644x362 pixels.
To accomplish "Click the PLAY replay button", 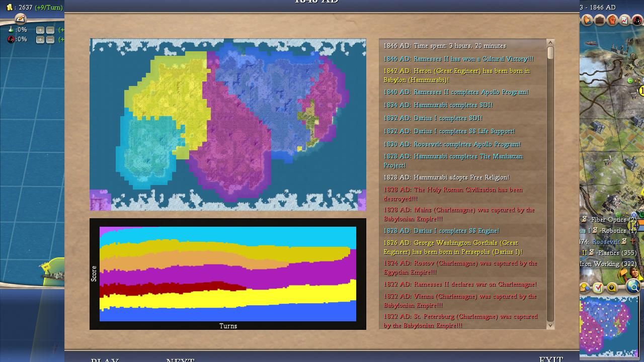I will 105,359.
